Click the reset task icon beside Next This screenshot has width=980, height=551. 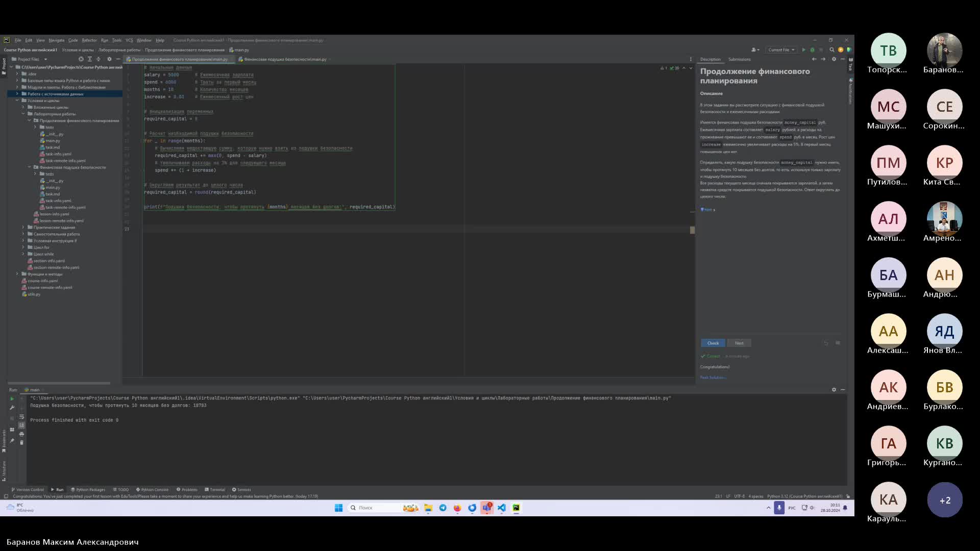pos(826,343)
